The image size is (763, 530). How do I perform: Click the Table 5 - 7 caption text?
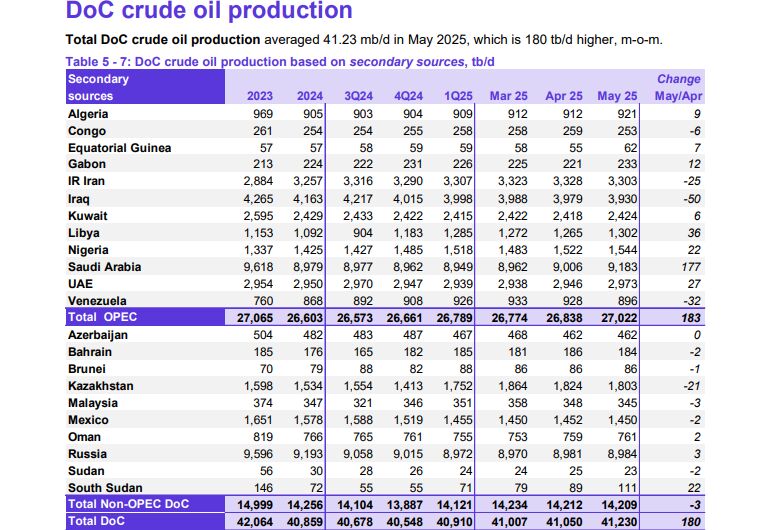coord(280,62)
